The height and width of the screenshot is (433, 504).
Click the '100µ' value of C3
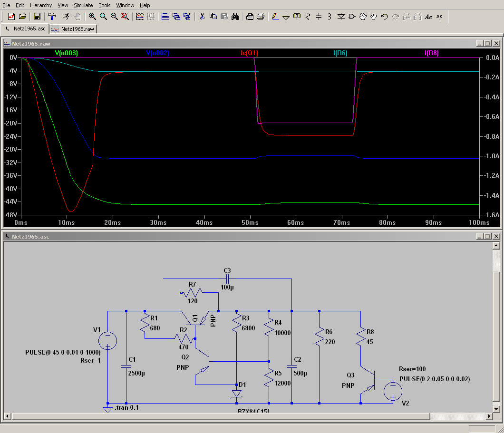tap(227, 287)
